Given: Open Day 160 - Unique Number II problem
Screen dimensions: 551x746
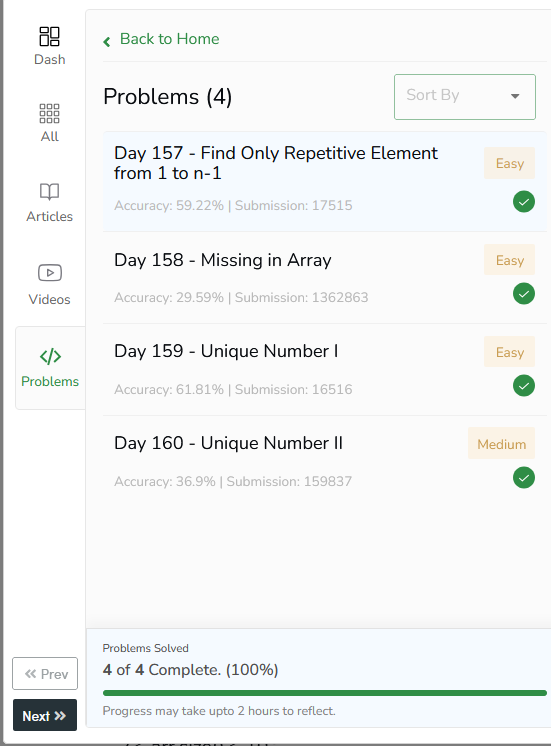Looking at the screenshot, I should click(x=228, y=443).
